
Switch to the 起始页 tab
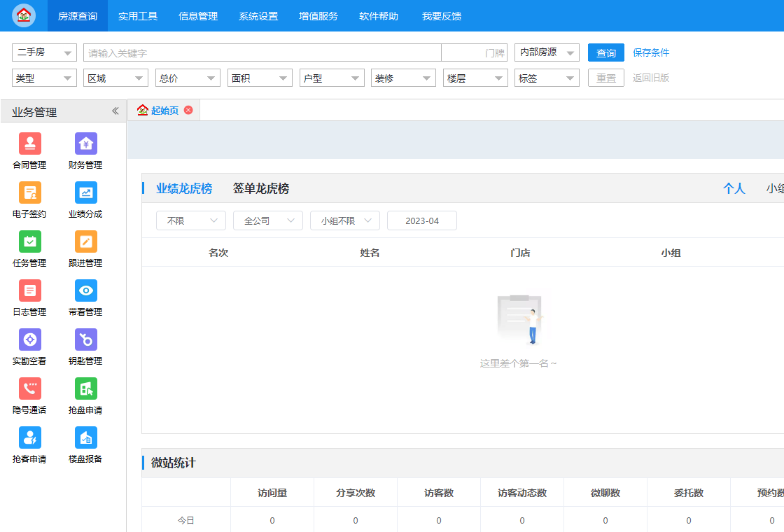[x=164, y=111]
